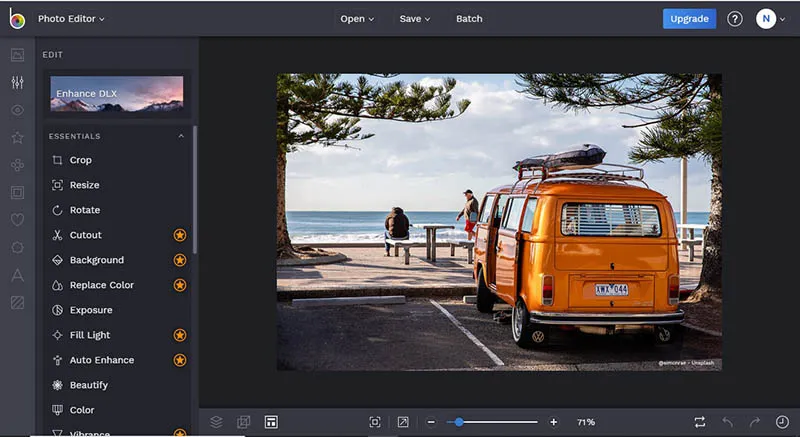
Task: Open the Touch Up eye icon
Action: [x=17, y=110]
